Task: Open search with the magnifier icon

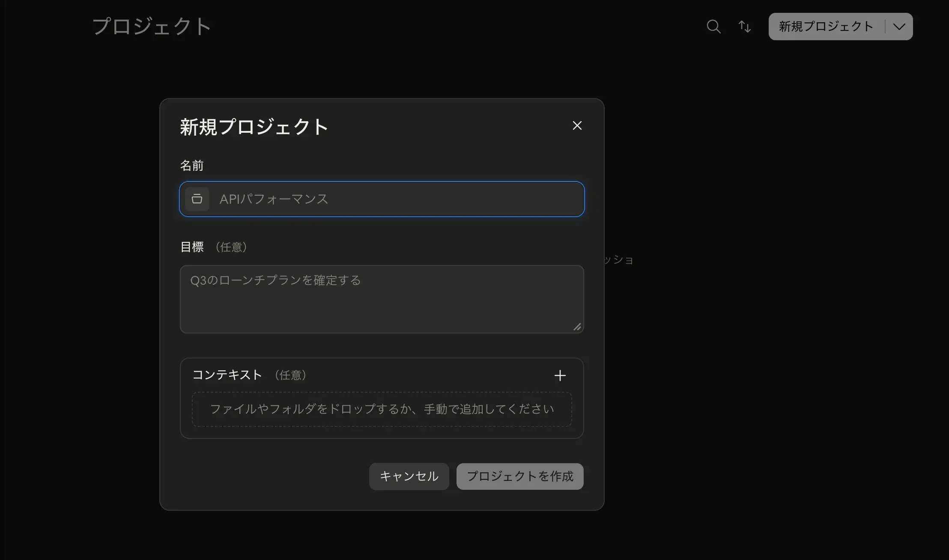Action: coord(713,27)
